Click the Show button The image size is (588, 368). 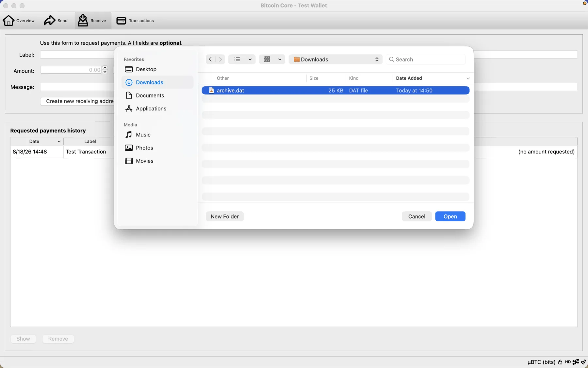click(23, 339)
